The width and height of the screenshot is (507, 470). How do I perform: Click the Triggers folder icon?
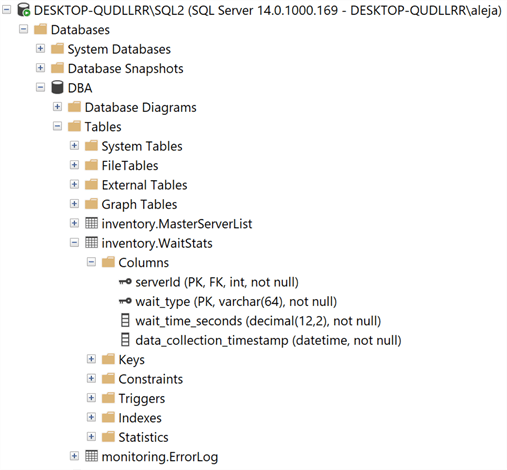(x=108, y=397)
